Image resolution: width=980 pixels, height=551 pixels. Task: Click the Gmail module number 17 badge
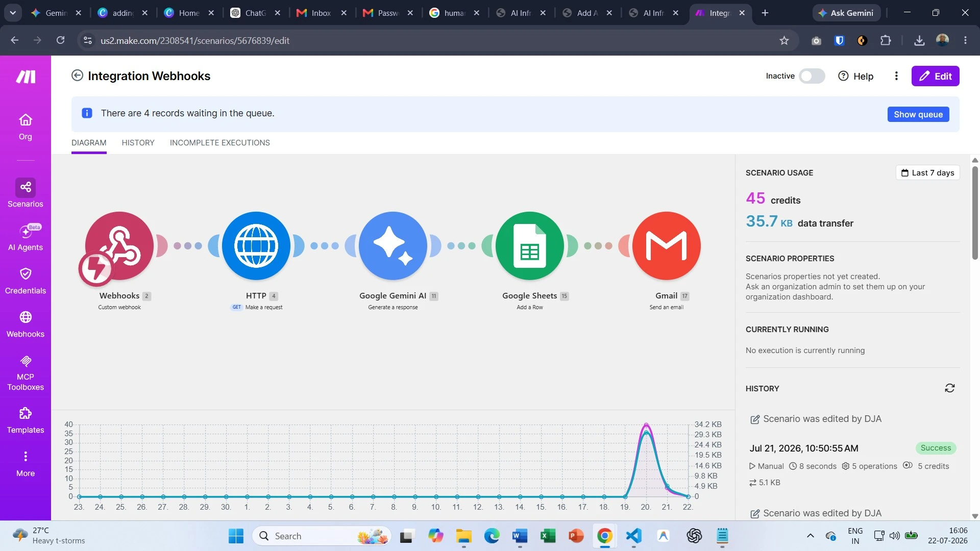point(684,296)
